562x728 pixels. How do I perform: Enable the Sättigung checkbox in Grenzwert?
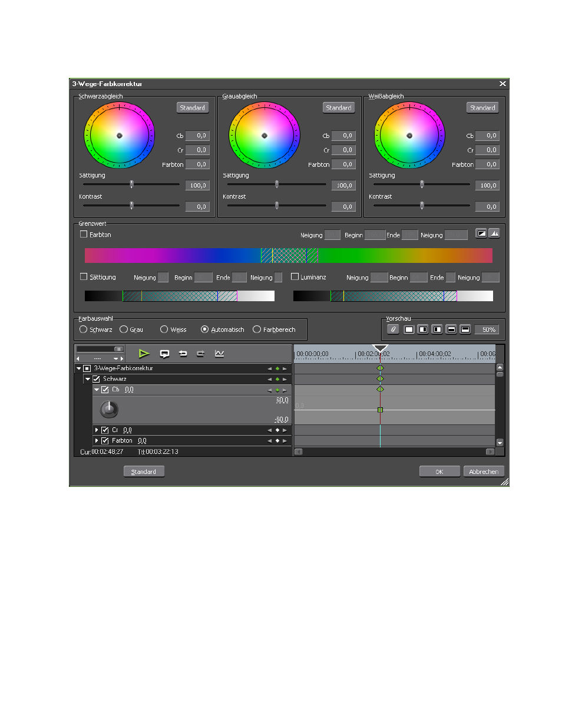point(84,276)
